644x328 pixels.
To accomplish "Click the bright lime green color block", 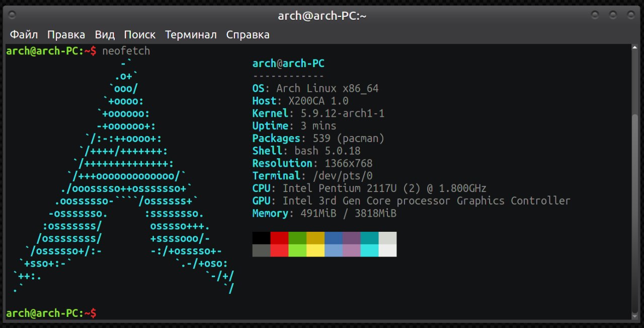I will (297, 250).
